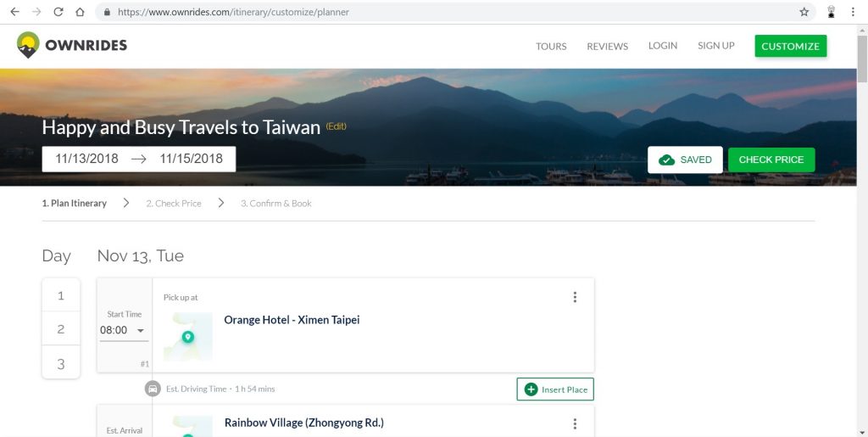Click the site security padlock icon
The width and height of the screenshot is (868, 437).
click(108, 12)
